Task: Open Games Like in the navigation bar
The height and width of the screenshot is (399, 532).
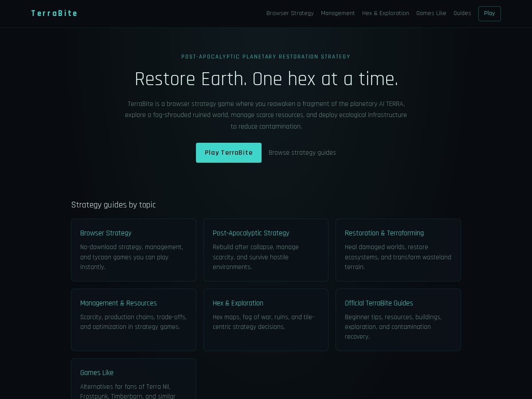Action: pos(431,13)
